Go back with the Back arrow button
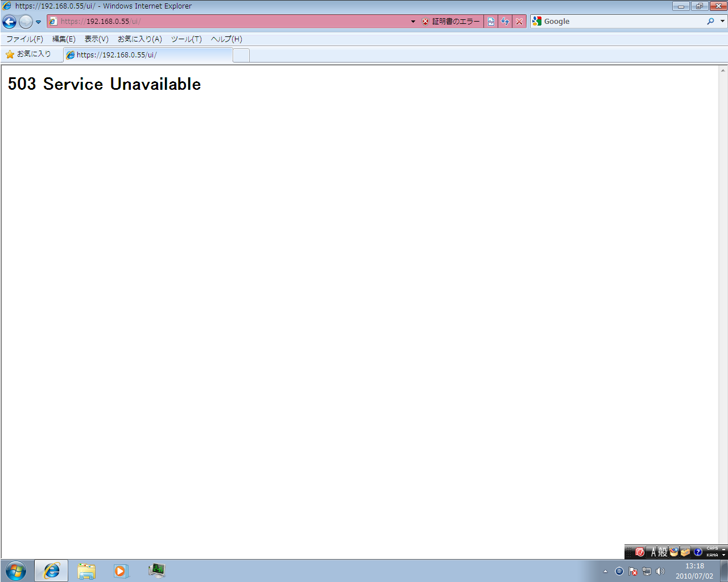This screenshot has height=582, width=728. click(9, 22)
